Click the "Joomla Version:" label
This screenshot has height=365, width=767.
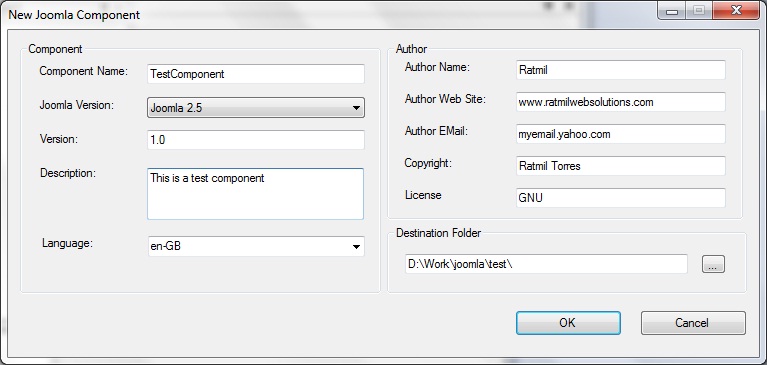76,105
